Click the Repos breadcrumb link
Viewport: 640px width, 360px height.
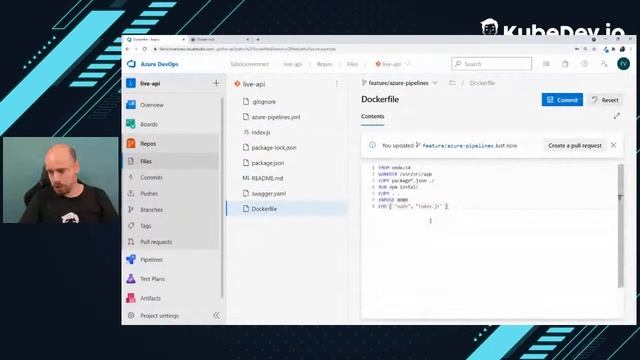[324, 64]
